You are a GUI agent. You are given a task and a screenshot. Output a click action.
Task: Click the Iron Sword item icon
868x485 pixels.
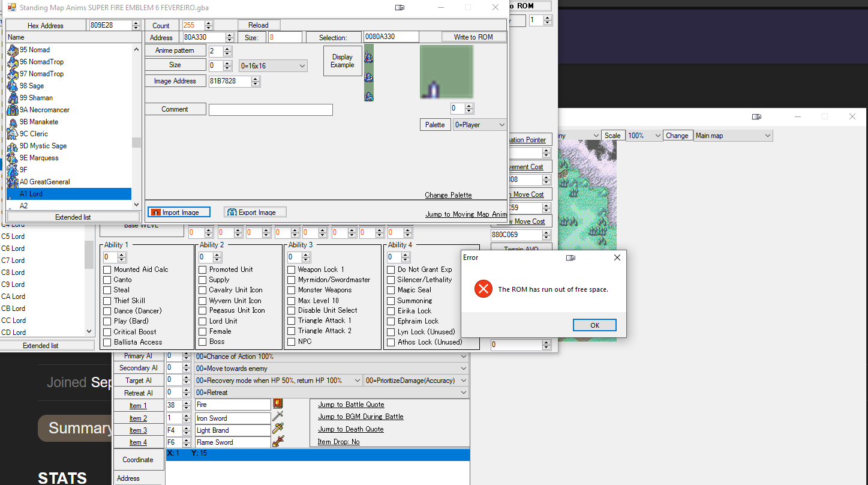pyautogui.click(x=278, y=417)
